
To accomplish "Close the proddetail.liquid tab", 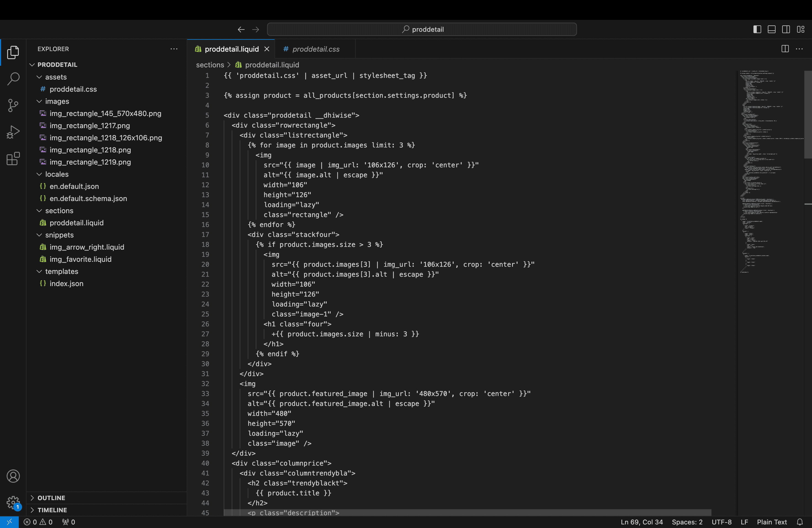I will [x=267, y=49].
